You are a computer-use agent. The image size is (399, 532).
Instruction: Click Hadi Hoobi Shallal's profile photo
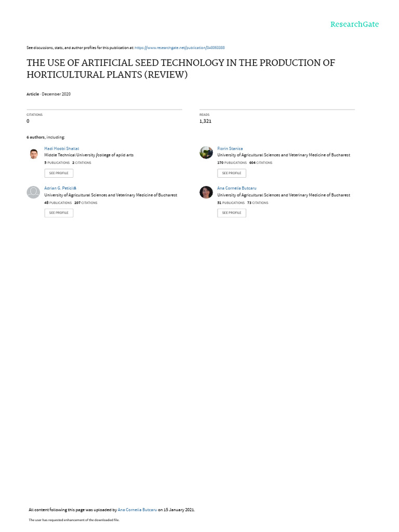[x=33, y=154]
